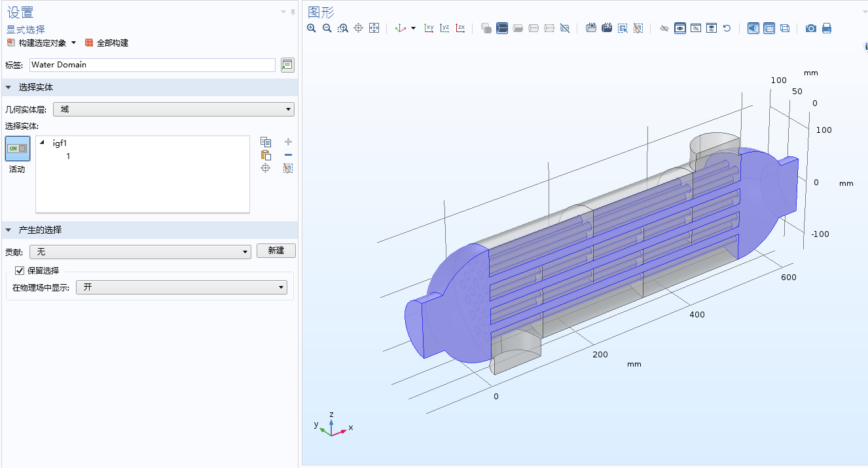Image resolution: width=868 pixels, height=468 pixels.
Task: Toggle the 活动 ON selection switch
Action: 17,149
